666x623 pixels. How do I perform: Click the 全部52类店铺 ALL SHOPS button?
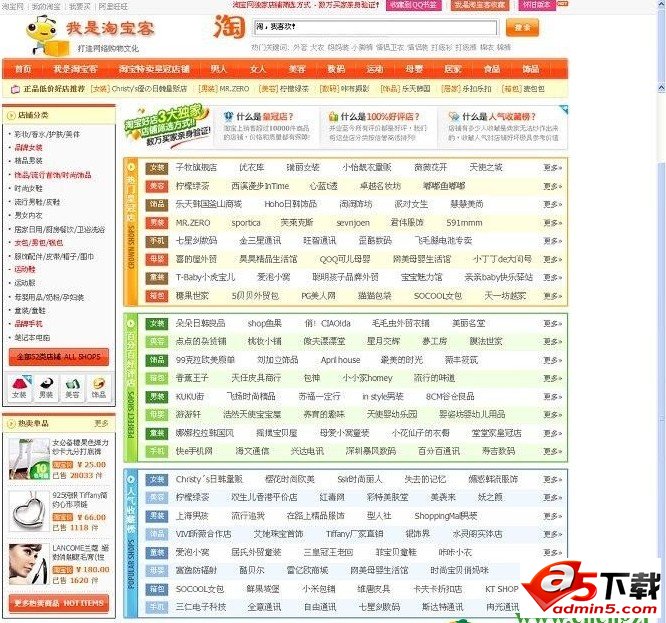[x=59, y=357]
